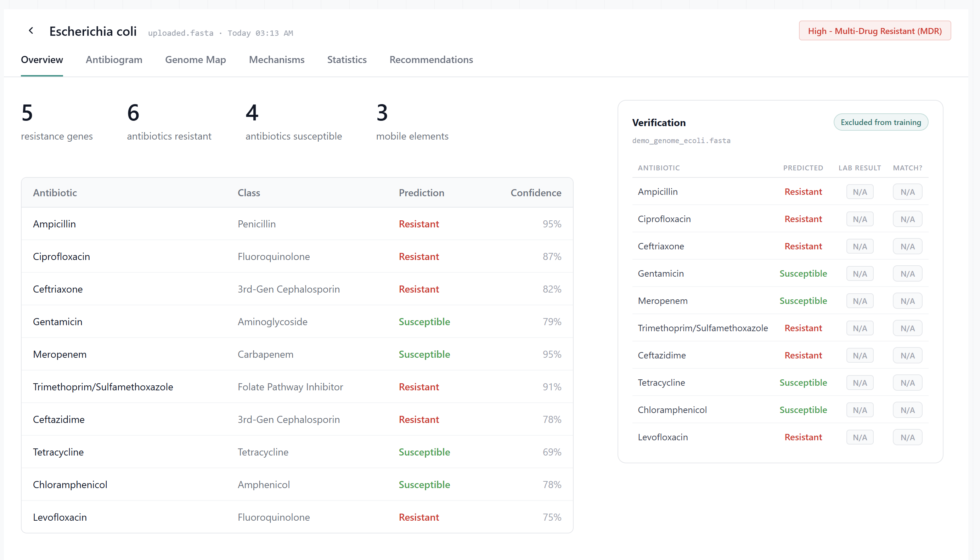
Task: Open the Genome Map tab
Action: 195,60
